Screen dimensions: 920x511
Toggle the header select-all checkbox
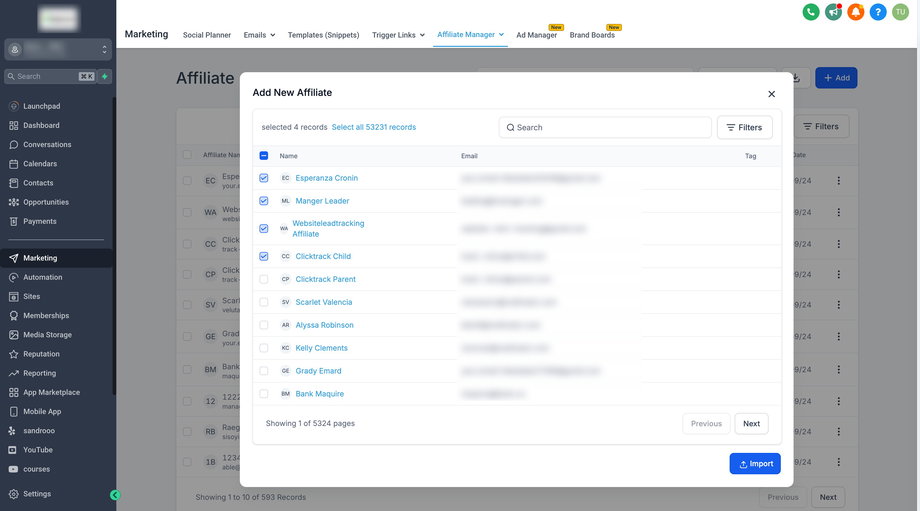click(x=263, y=155)
